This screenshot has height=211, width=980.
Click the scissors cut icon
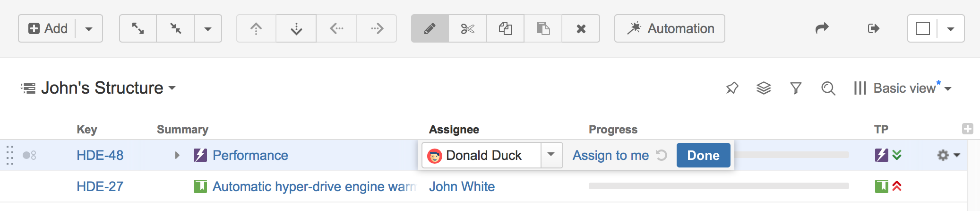click(x=467, y=28)
